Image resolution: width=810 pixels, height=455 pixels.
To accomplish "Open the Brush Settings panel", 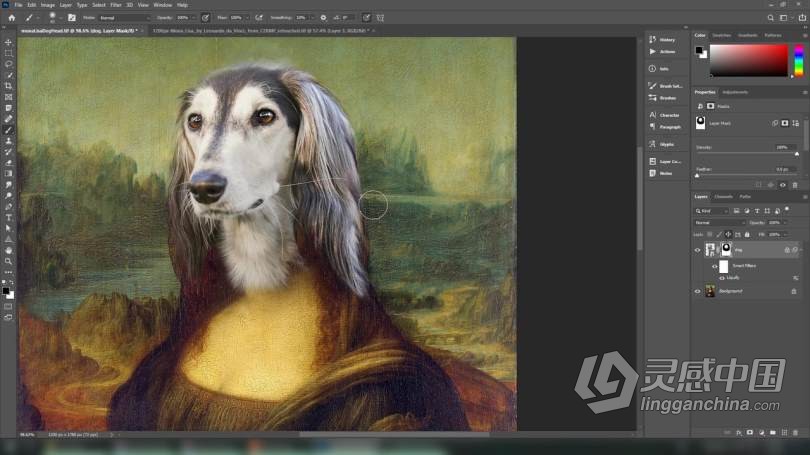I will [665, 86].
